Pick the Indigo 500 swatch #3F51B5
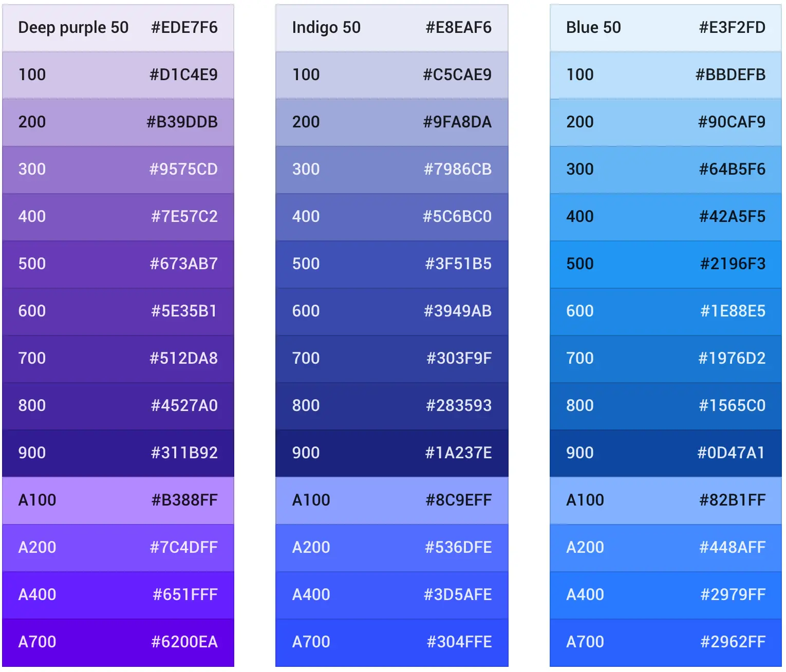 tap(392, 264)
